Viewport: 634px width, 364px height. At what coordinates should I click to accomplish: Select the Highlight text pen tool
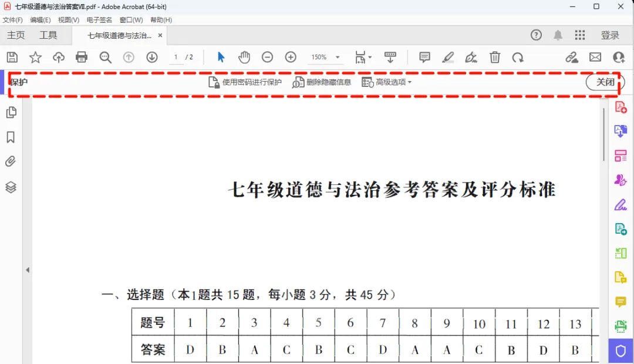pyautogui.click(x=447, y=58)
